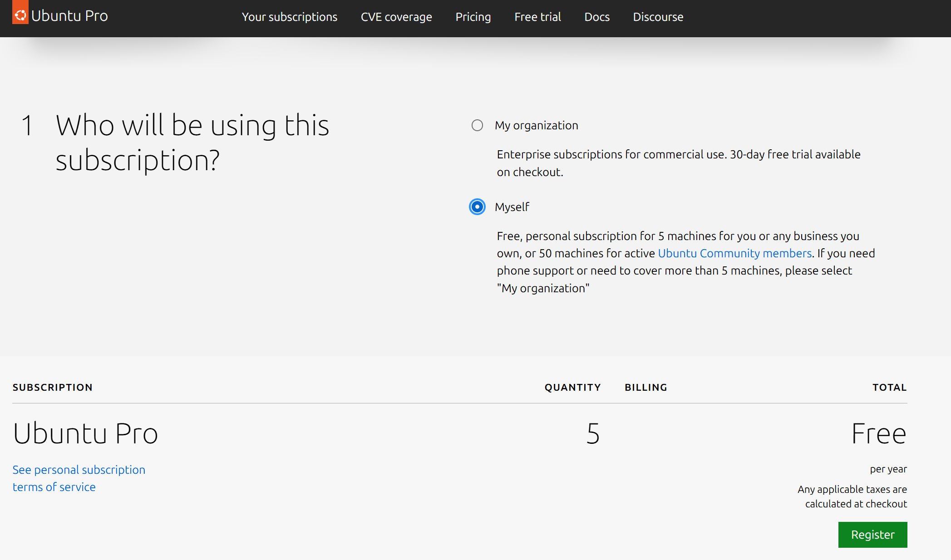
Task: Click the applicable taxes note
Action: 852,496
